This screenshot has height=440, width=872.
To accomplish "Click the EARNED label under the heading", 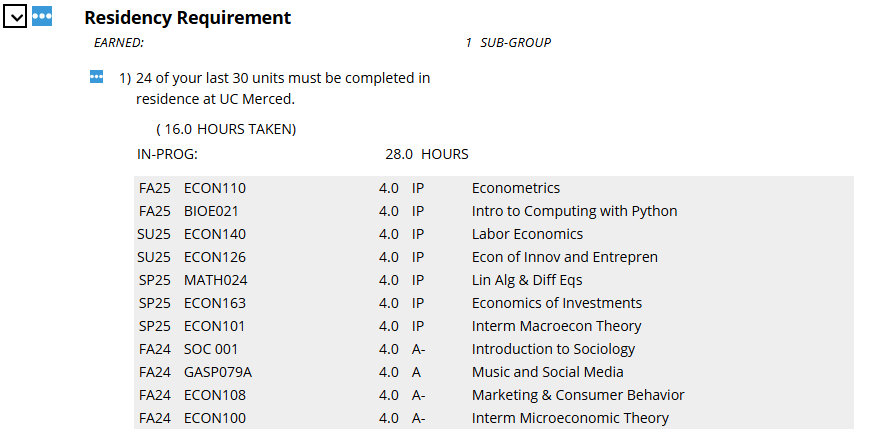I will click(119, 43).
